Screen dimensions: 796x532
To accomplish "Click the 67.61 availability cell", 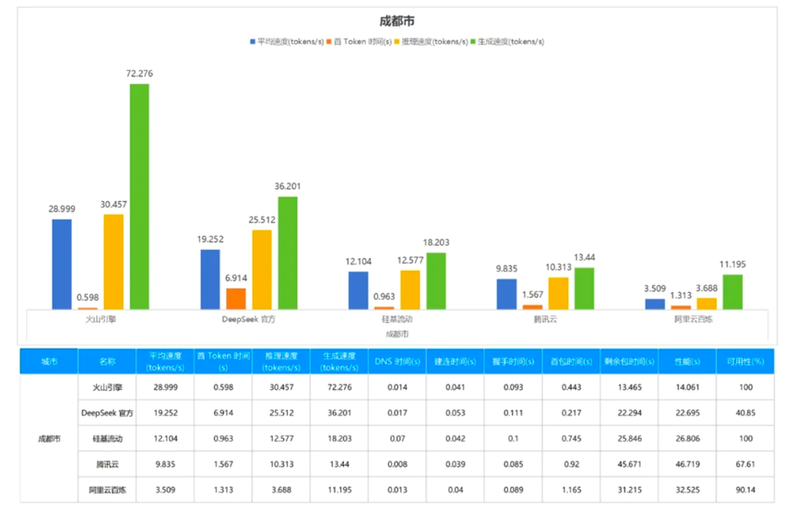I will [x=745, y=465].
